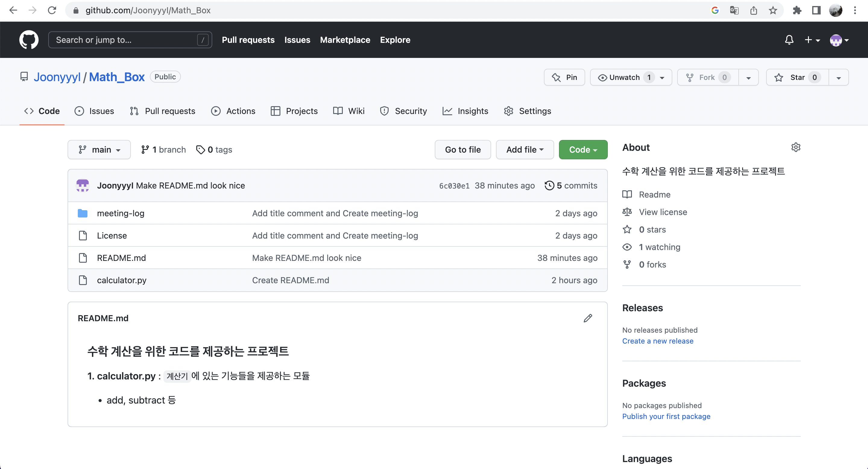868x469 pixels.
Task: Bookmark the page with the star icon
Action: click(x=773, y=11)
